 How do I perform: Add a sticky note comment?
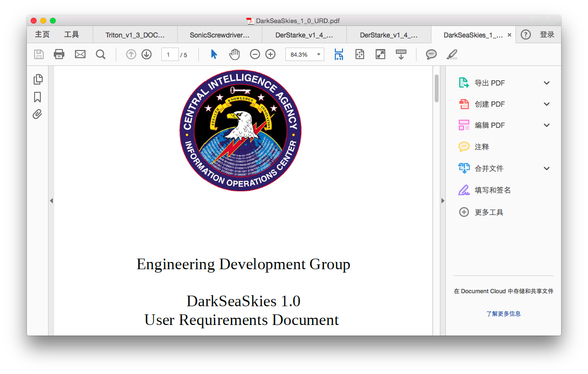(x=431, y=54)
